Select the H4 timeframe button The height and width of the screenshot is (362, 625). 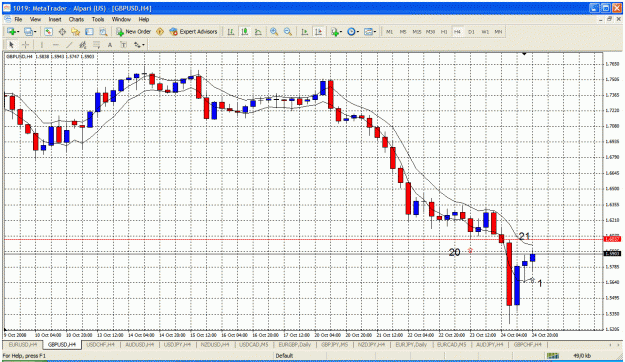[x=458, y=32]
